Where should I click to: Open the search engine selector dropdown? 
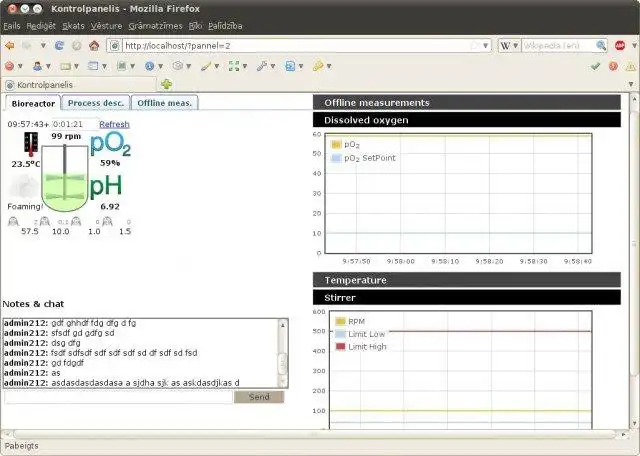coord(509,46)
